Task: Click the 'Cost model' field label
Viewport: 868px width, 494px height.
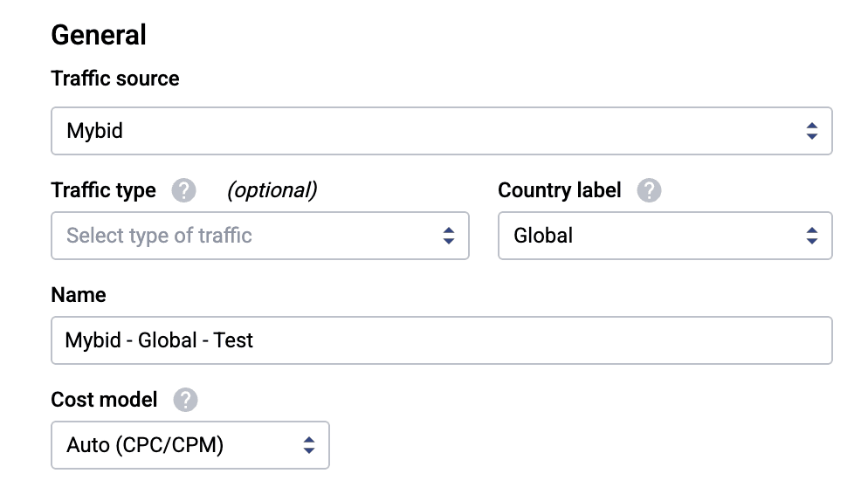Action: pyautogui.click(x=104, y=400)
